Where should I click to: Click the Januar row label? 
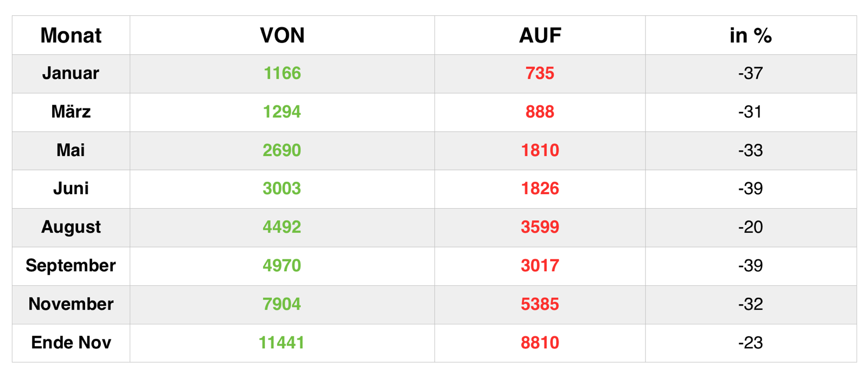[x=71, y=73]
